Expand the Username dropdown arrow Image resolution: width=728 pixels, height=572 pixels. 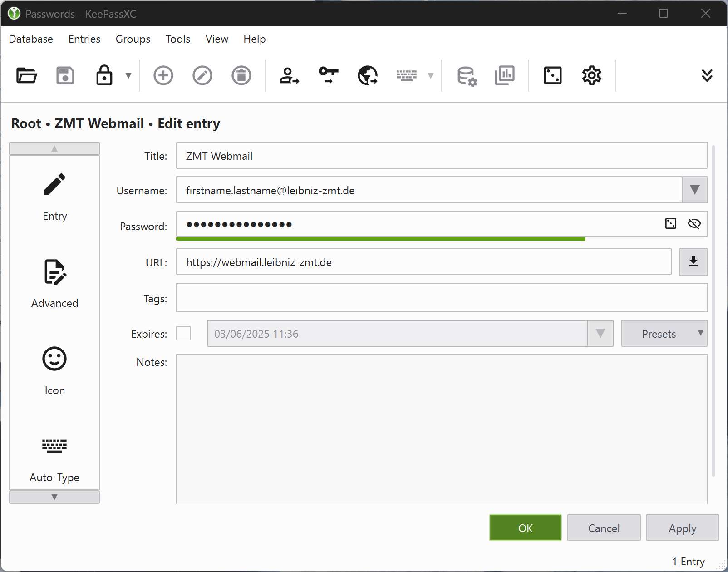click(694, 190)
